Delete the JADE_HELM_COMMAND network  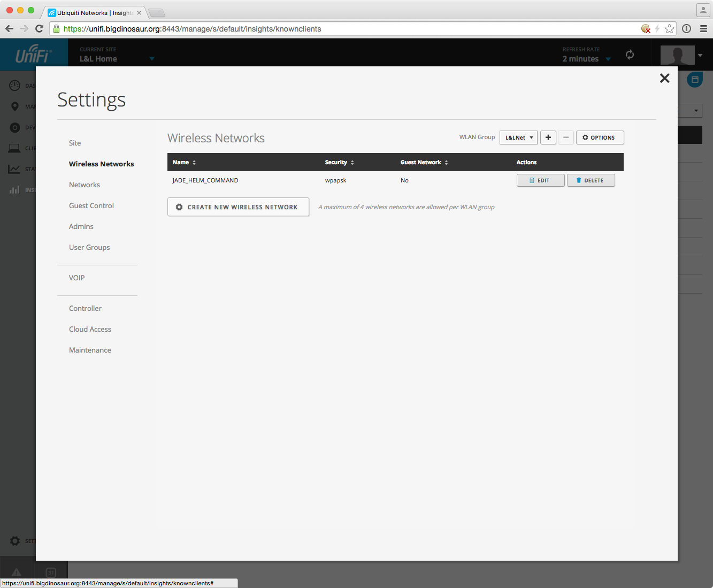tap(591, 180)
